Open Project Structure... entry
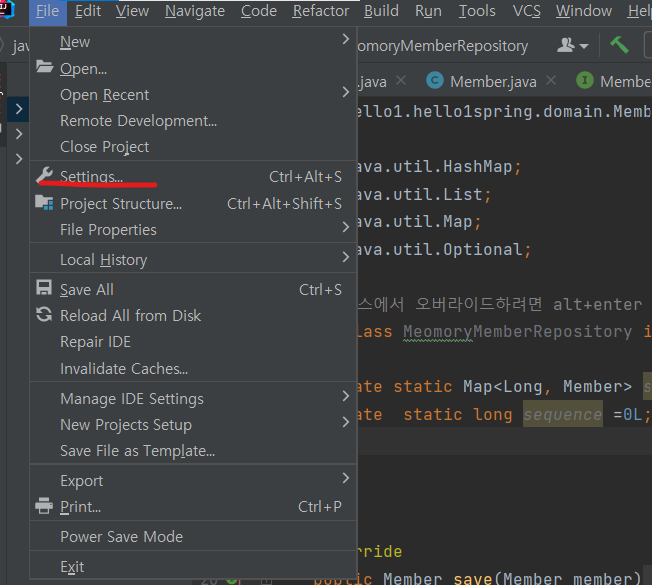Image resolution: width=652 pixels, height=585 pixels. pos(193,204)
